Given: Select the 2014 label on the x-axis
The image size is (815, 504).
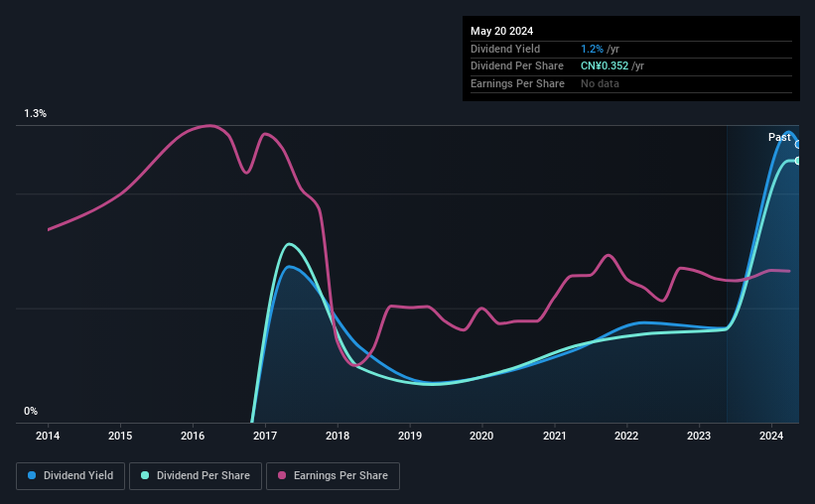Looking at the screenshot, I should pos(48,436).
